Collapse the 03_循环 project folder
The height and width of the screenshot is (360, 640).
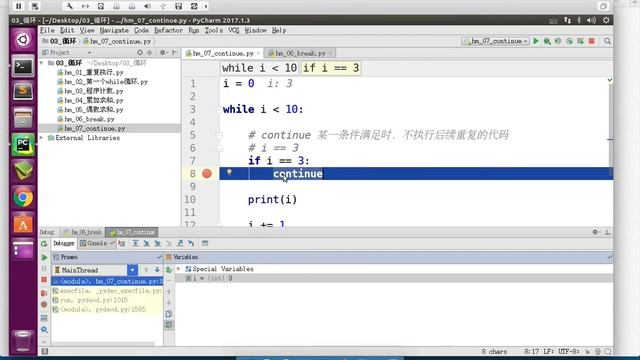[x=42, y=62]
